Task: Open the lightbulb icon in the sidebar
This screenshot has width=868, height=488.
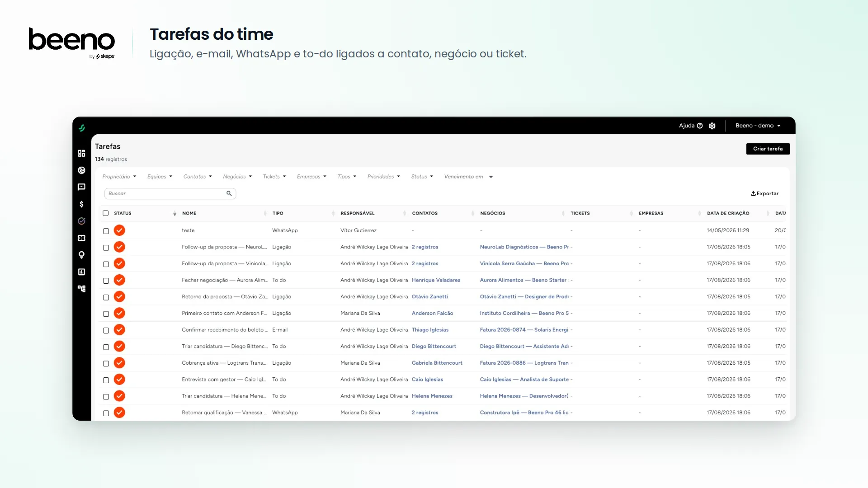Action: coord(81,255)
